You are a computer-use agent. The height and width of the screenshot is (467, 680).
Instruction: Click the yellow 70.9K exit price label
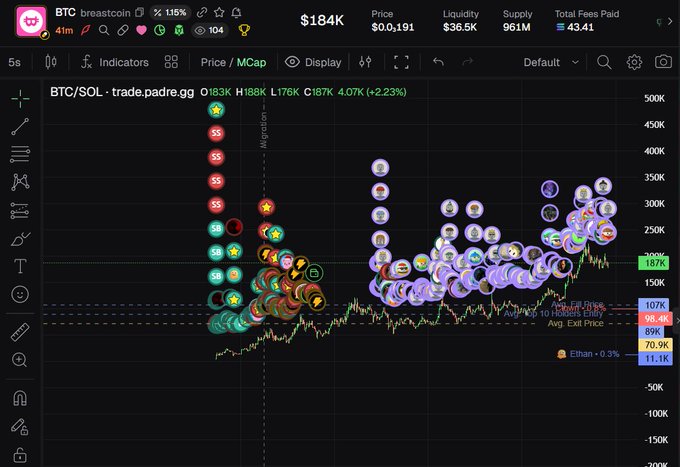(655, 345)
